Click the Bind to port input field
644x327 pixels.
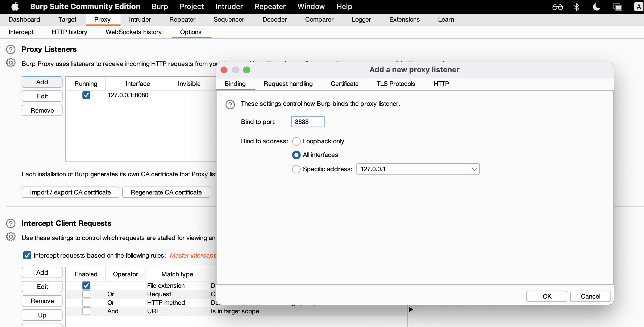[x=308, y=122]
